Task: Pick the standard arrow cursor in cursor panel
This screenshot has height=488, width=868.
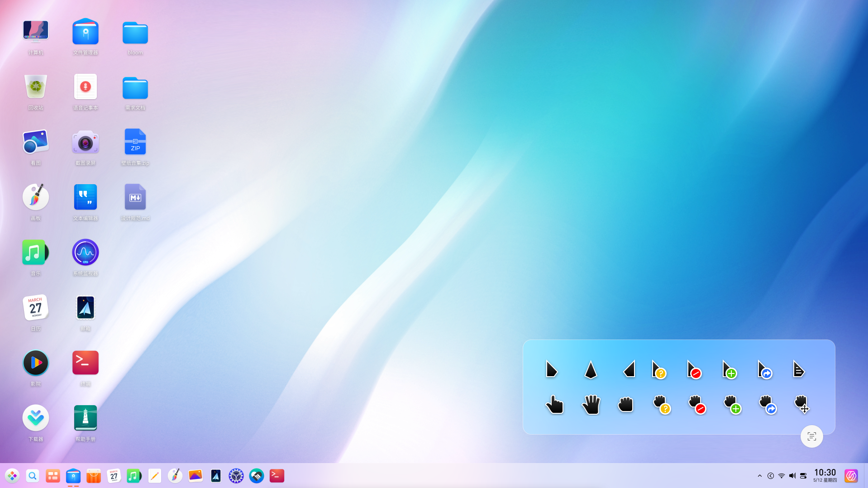Action: tap(551, 369)
